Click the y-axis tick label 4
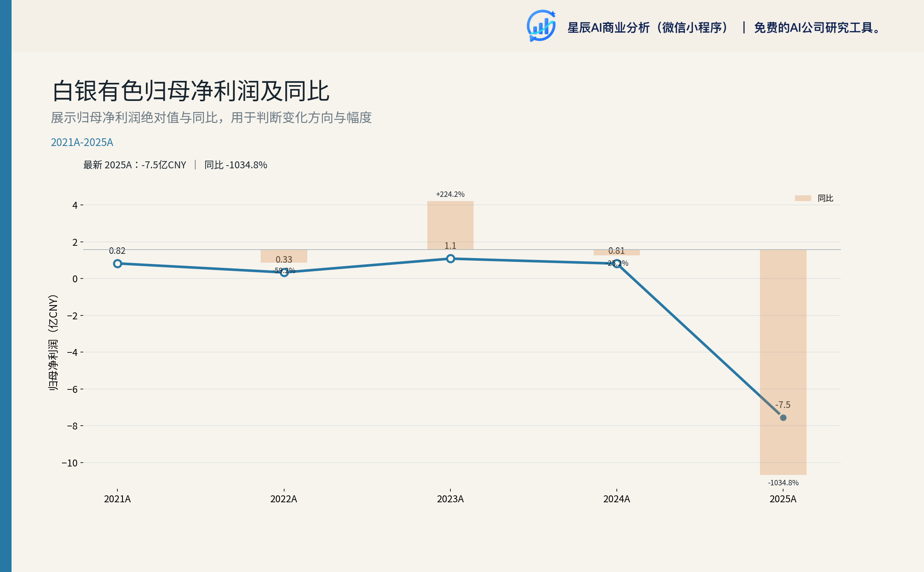The width and height of the screenshot is (924, 572). [75, 205]
